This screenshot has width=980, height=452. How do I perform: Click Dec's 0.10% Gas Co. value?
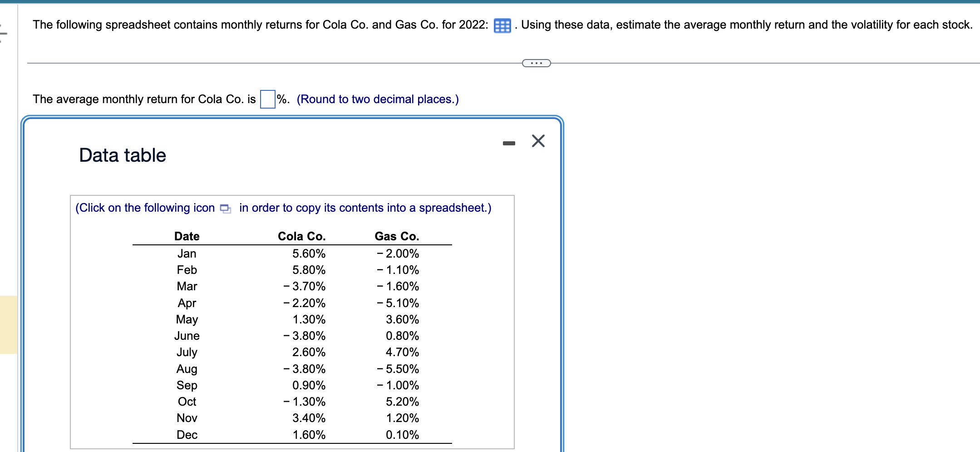pos(401,434)
